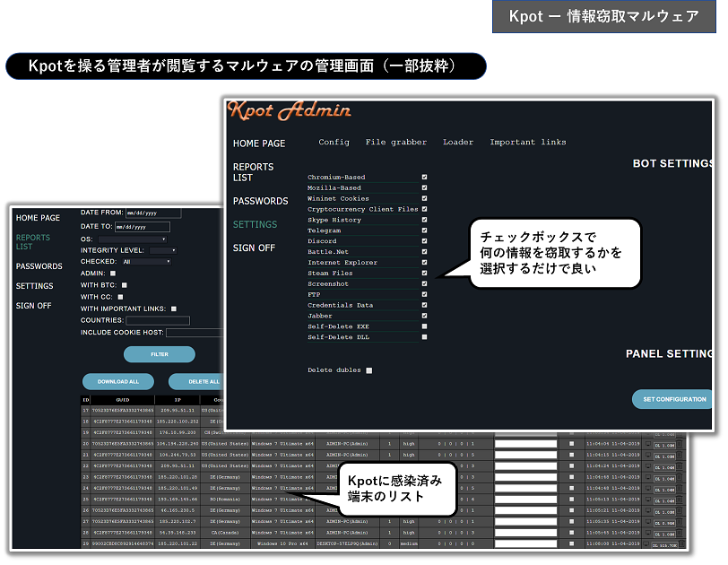Switch to the Loader tab
The height and width of the screenshot is (565, 728).
click(x=458, y=142)
